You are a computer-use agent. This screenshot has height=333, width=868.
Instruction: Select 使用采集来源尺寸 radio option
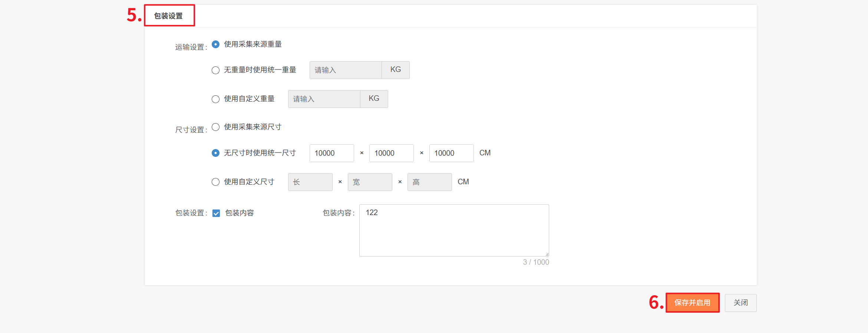coord(215,127)
